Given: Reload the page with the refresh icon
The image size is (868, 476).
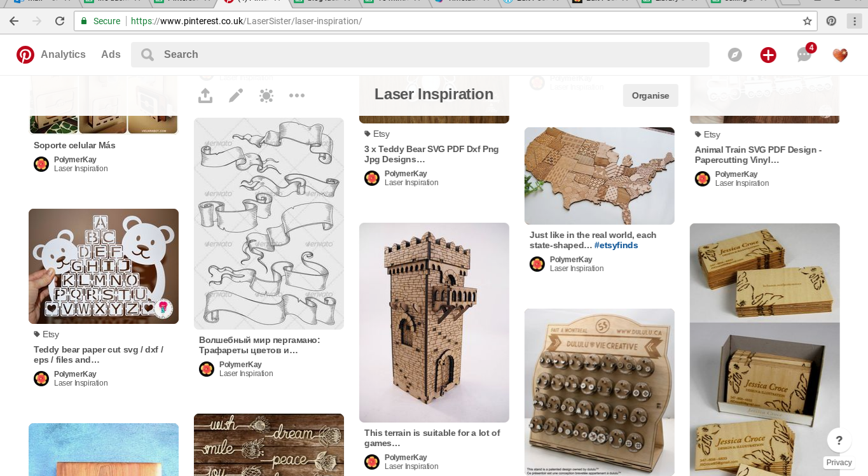Looking at the screenshot, I should tap(60, 20).
